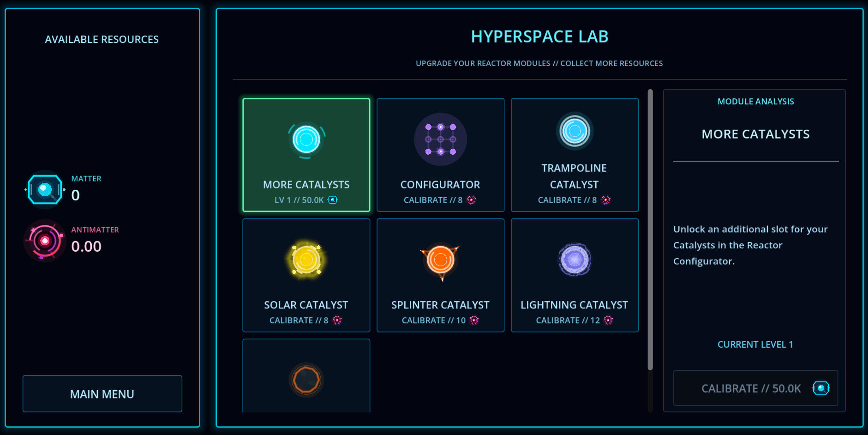Click the ANTIMATTER resource label
The width and height of the screenshot is (868, 435).
pos(95,230)
